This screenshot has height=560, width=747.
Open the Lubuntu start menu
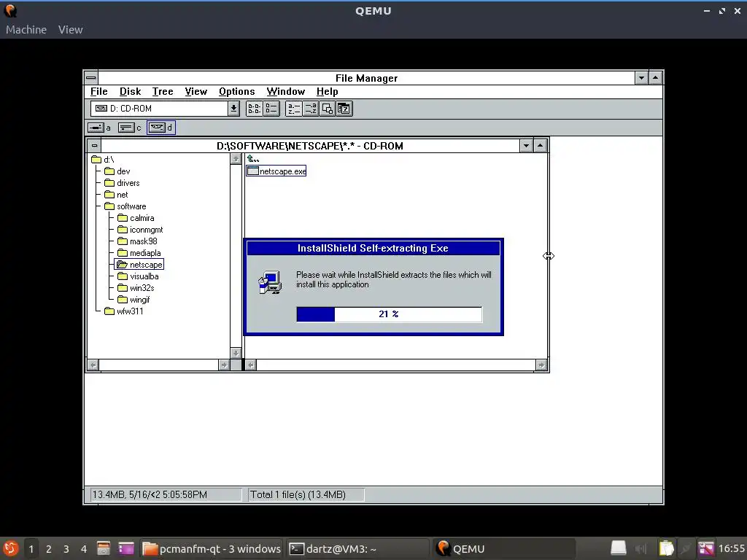(10, 549)
